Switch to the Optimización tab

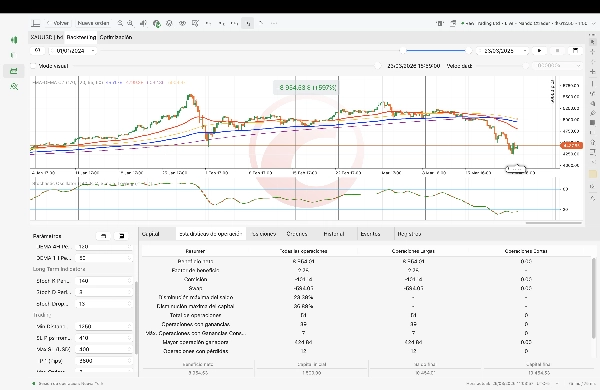(x=116, y=37)
